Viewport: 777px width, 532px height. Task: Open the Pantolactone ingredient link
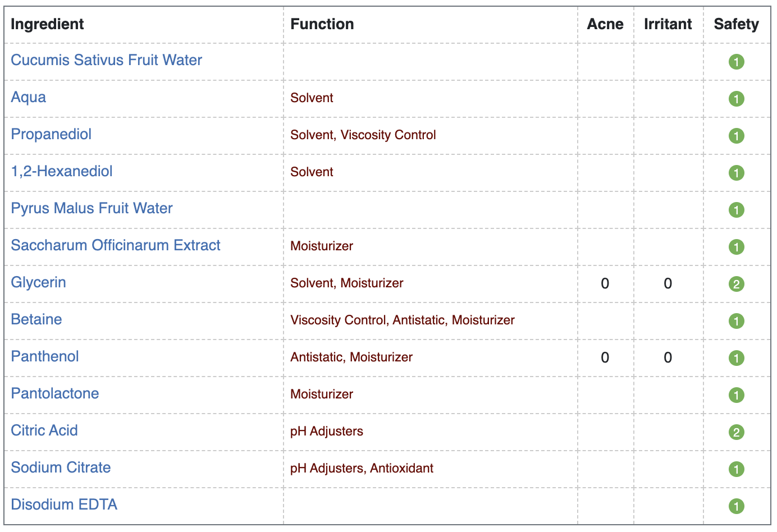55,393
